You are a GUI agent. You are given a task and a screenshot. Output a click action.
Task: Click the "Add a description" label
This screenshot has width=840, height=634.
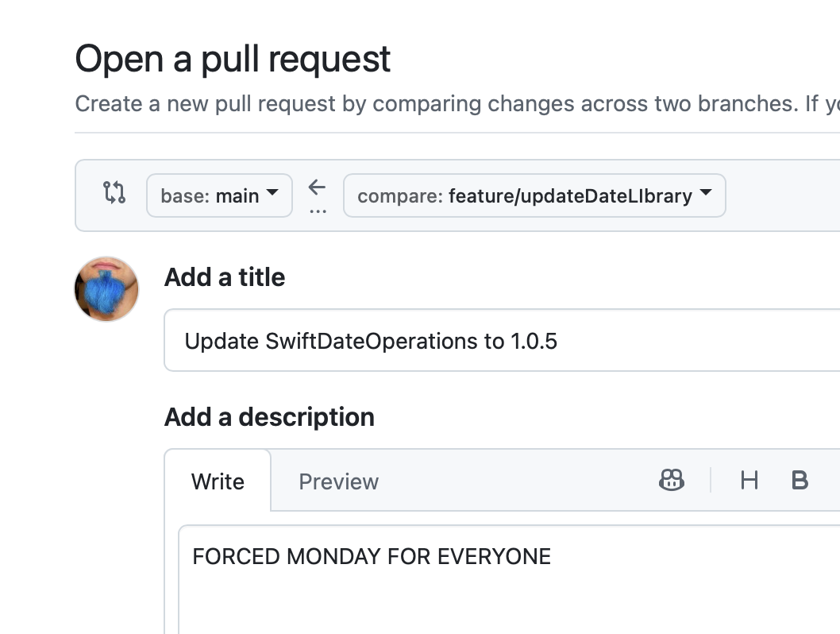pyautogui.click(x=269, y=417)
